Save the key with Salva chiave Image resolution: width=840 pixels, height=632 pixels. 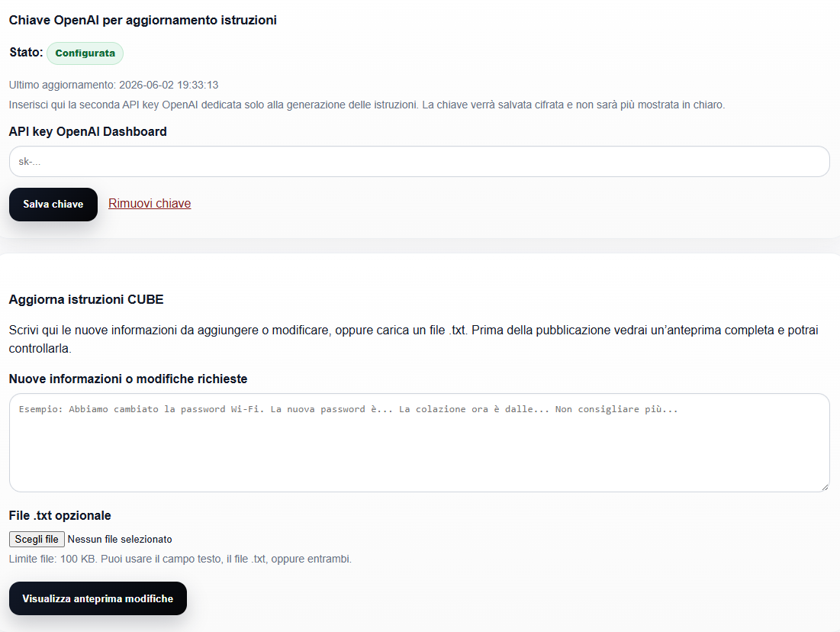[x=53, y=205]
